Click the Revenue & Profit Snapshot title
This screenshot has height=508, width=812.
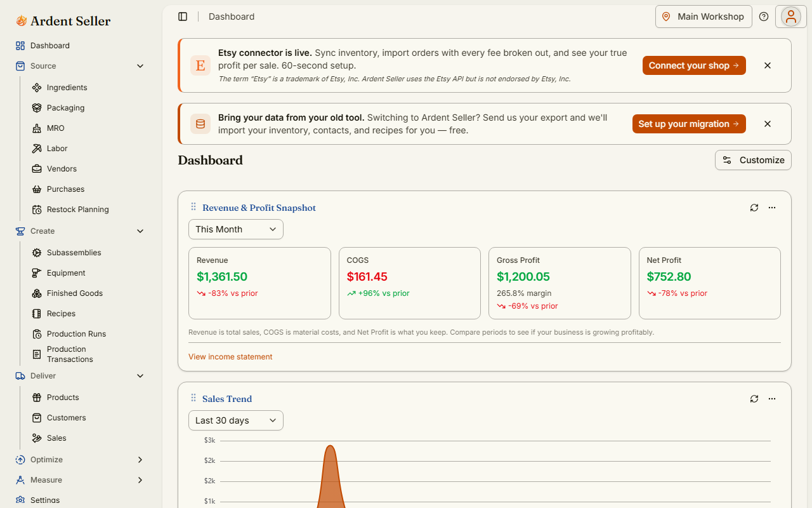(259, 208)
